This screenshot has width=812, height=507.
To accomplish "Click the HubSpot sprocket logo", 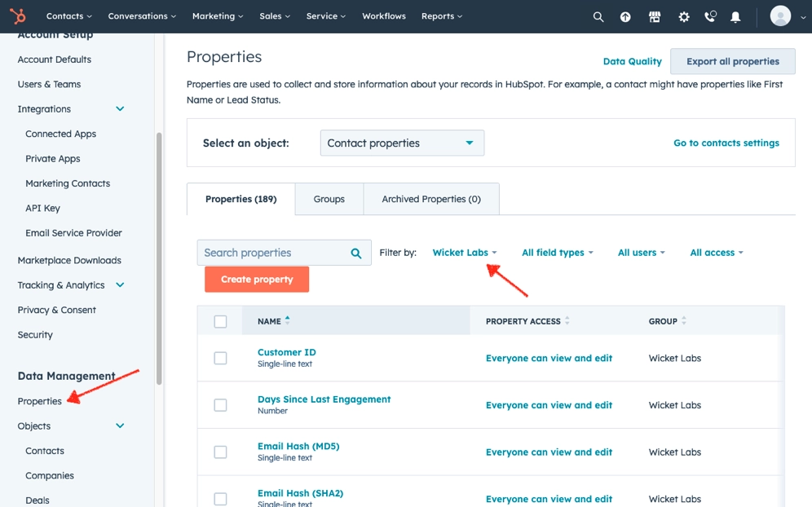I will tap(17, 16).
